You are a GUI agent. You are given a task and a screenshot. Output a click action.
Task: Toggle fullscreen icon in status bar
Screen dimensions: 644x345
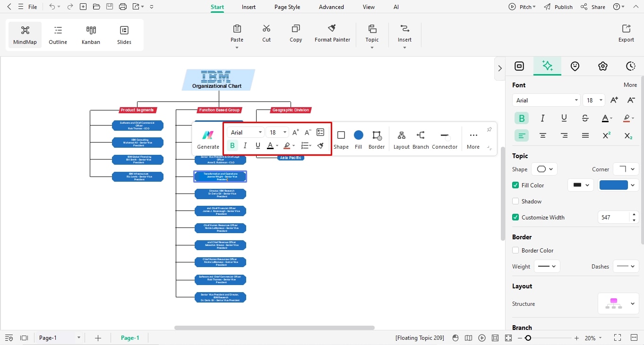(x=617, y=338)
